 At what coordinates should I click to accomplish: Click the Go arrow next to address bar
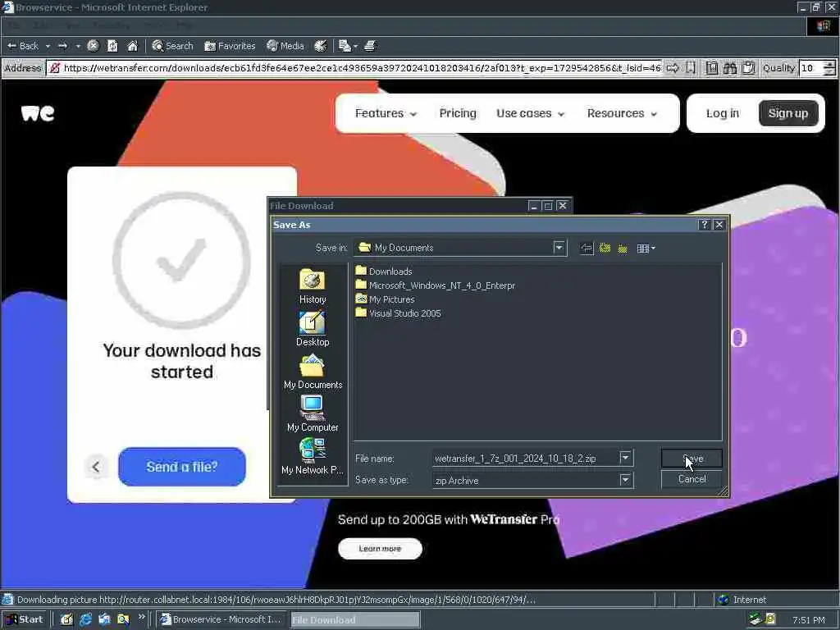click(673, 68)
